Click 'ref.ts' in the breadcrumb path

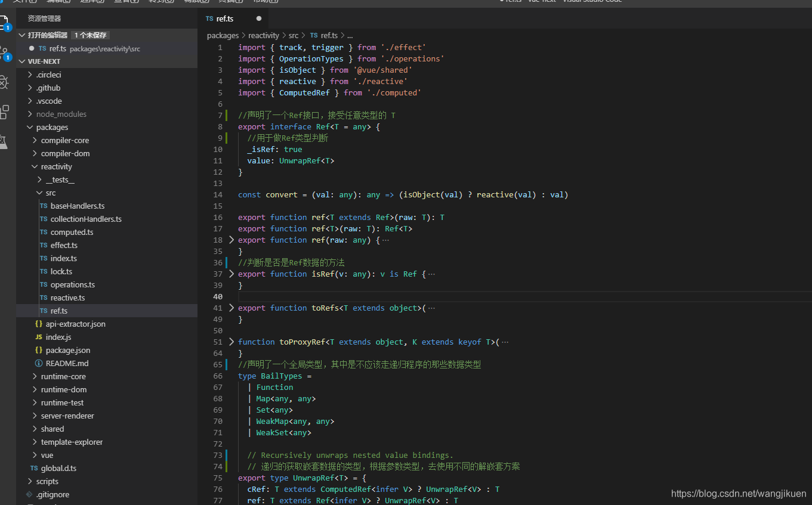click(329, 36)
